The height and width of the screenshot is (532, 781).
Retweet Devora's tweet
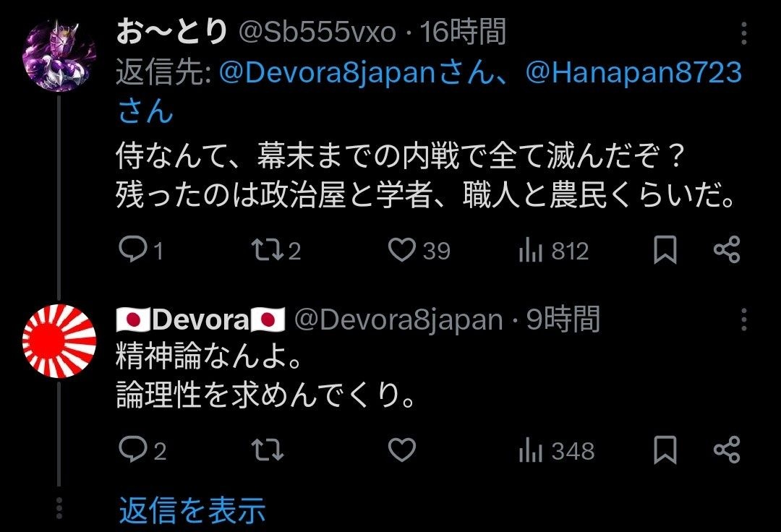(268, 450)
